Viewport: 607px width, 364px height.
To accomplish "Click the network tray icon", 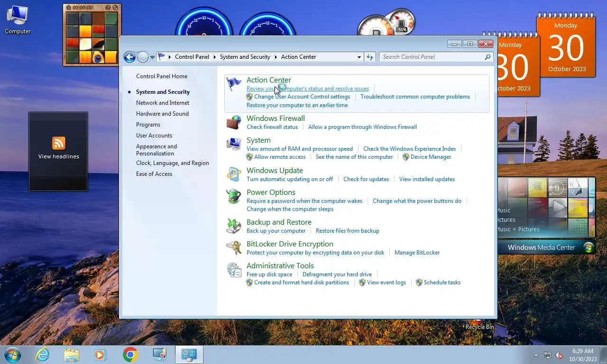I will tap(548, 355).
